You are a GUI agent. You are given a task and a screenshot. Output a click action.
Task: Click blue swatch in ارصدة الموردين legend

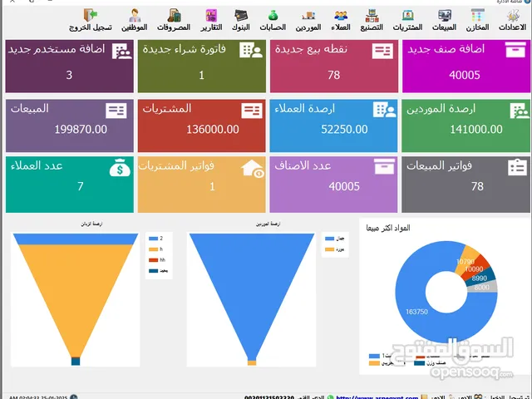click(329, 239)
